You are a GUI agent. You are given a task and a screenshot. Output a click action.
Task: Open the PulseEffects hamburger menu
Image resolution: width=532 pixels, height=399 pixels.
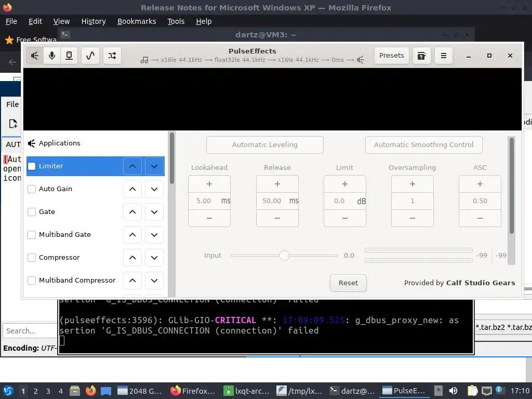[444, 56]
